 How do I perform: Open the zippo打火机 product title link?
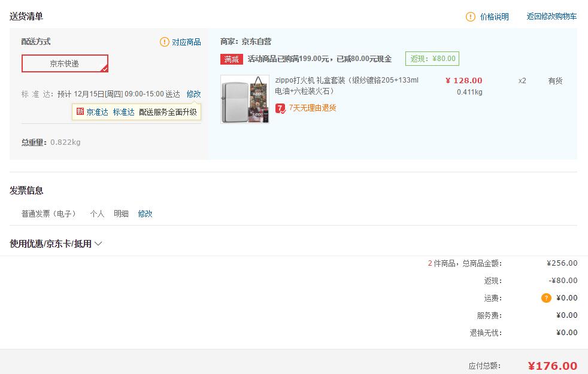click(347, 86)
